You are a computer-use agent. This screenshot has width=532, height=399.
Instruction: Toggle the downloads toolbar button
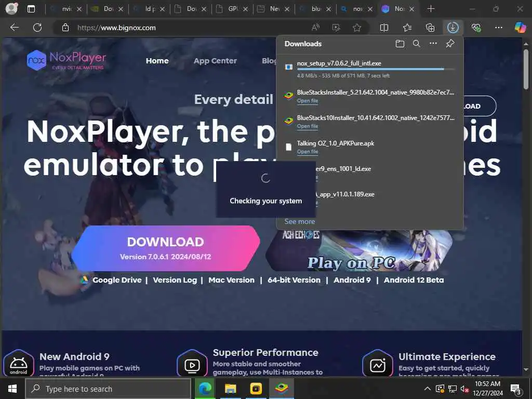tap(453, 28)
